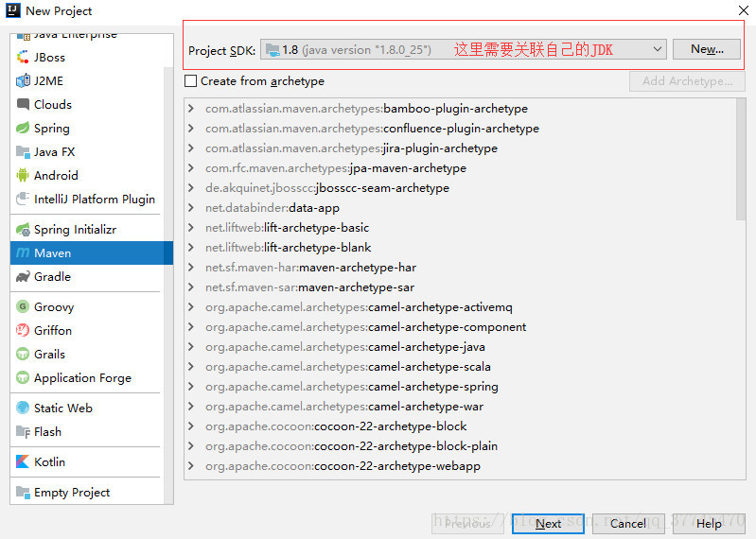The width and height of the screenshot is (756, 539).
Task: Select cocoon-22-archetype-block-plain row
Action: (460, 445)
